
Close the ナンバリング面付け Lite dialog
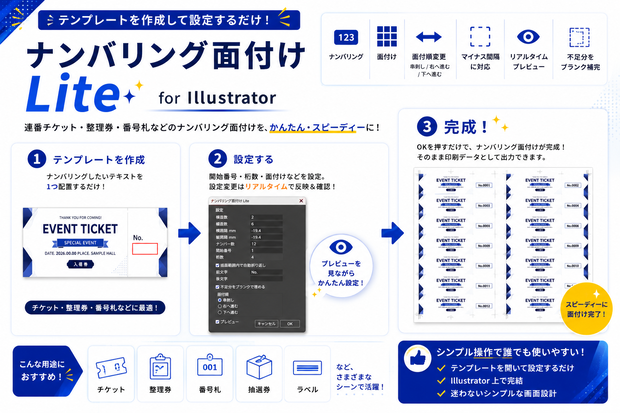[x=301, y=201]
